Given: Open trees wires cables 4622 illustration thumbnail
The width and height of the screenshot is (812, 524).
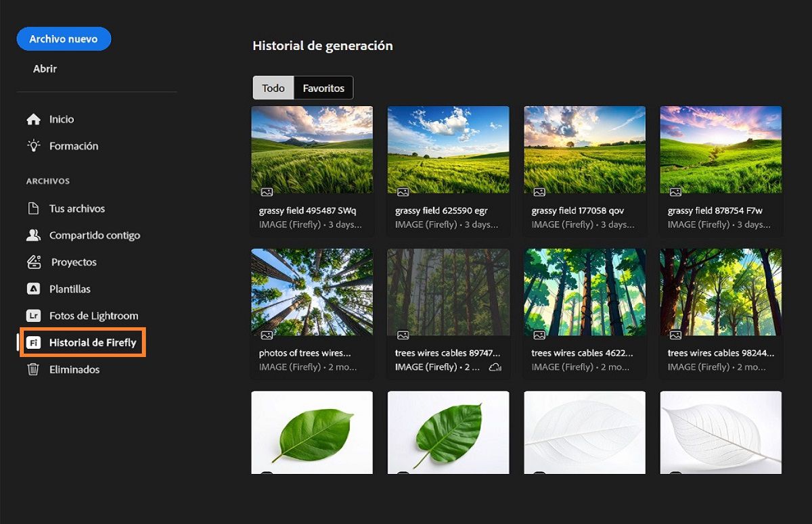Looking at the screenshot, I should click(585, 292).
